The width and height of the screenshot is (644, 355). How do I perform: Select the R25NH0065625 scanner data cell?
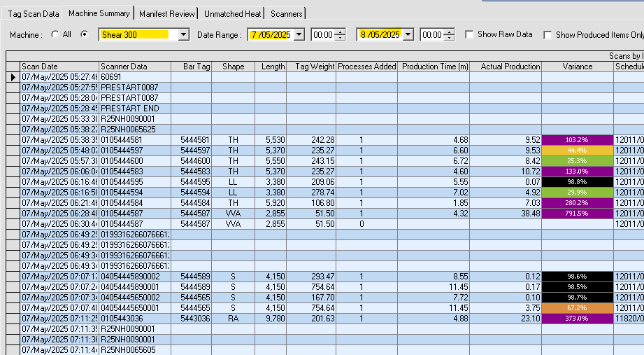click(x=135, y=130)
